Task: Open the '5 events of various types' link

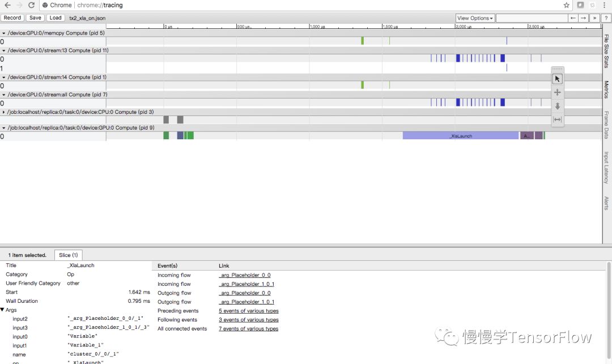Action: (x=249, y=311)
